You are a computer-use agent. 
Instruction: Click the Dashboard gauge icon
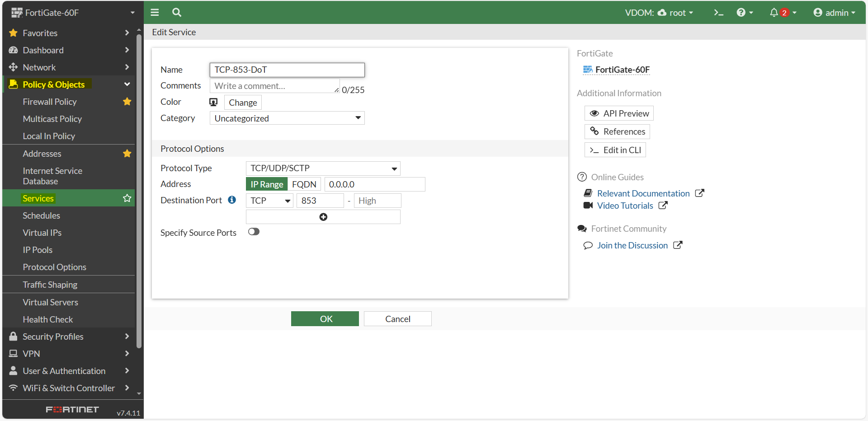click(13, 50)
